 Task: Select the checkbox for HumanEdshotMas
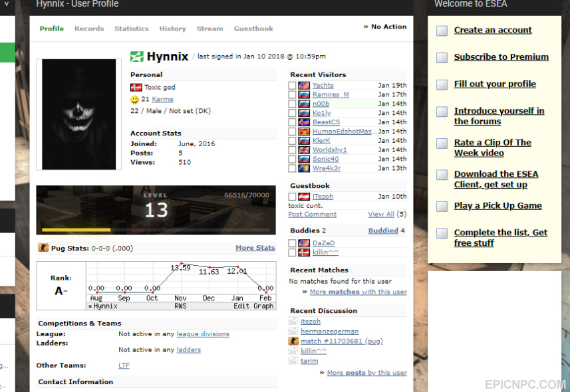point(292,132)
